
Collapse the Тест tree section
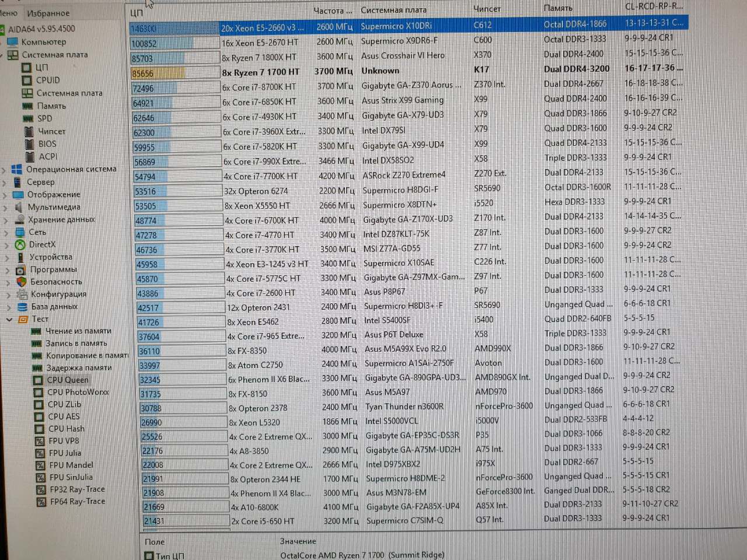click(9, 320)
